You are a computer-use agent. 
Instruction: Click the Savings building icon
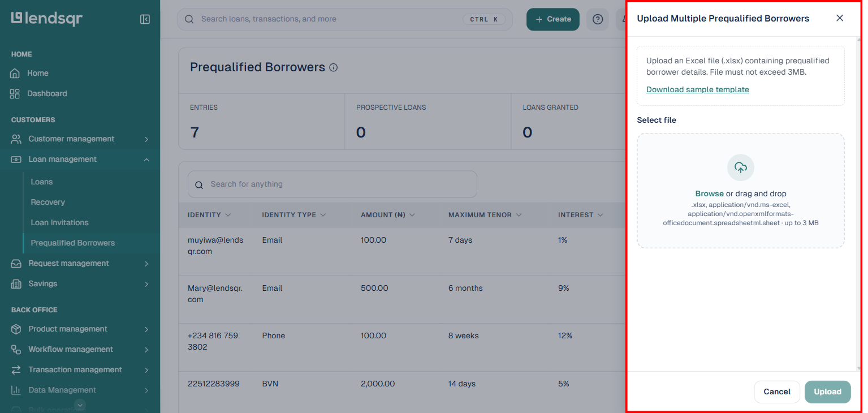16,283
